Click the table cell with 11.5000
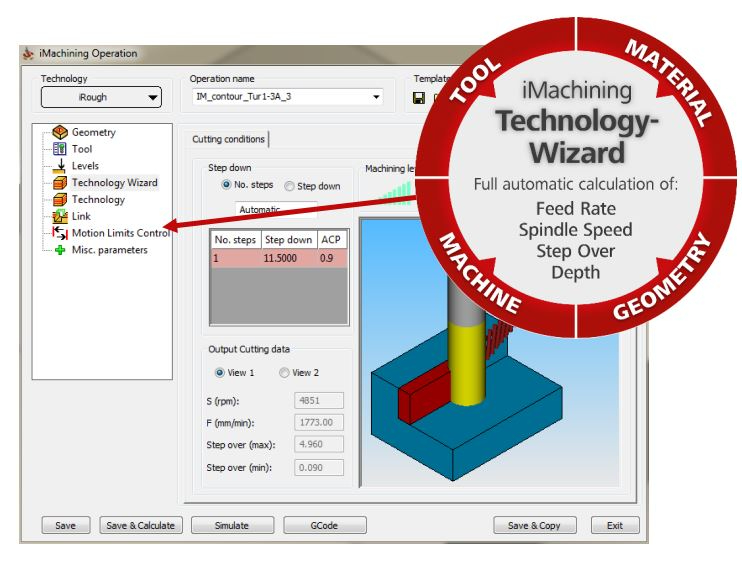Image resolution: width=742 pixels, height=583 pixels. [289, 258]
